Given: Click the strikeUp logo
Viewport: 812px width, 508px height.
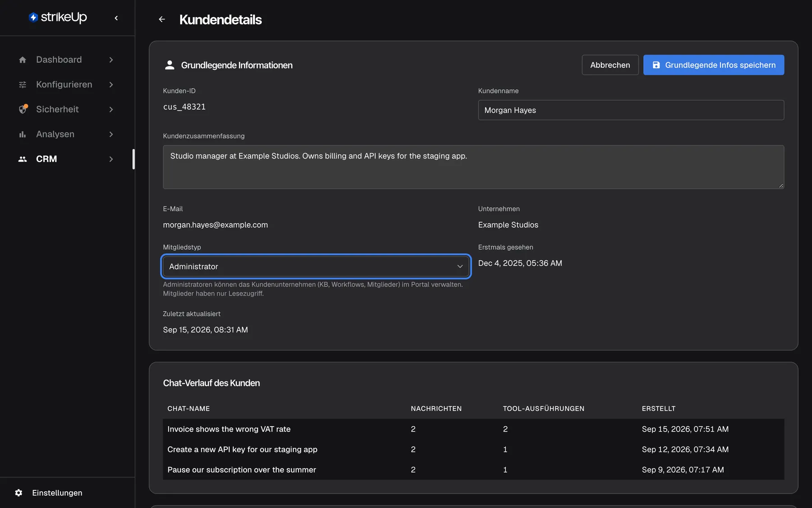Looking at the screenshot, I should click(x=58, y=17).
